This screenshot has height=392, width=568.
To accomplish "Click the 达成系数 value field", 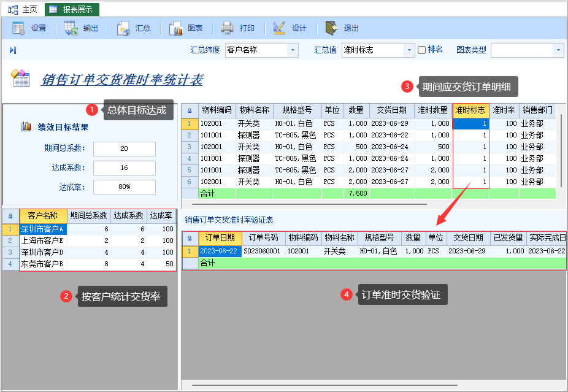I will (x=125, y=167).
